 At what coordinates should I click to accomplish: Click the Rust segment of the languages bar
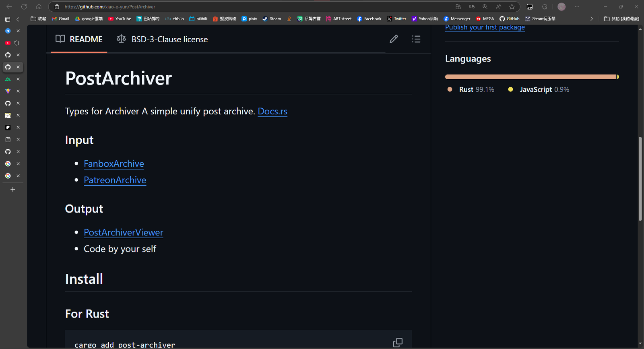pos(530,77)
